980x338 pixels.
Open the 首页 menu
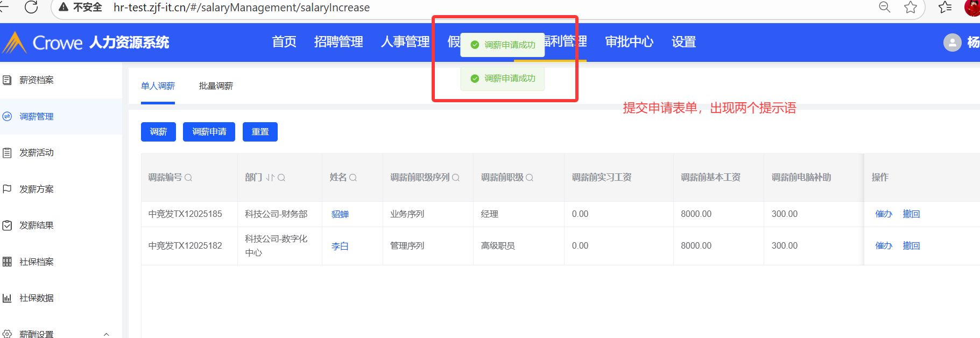coord(284,42)
